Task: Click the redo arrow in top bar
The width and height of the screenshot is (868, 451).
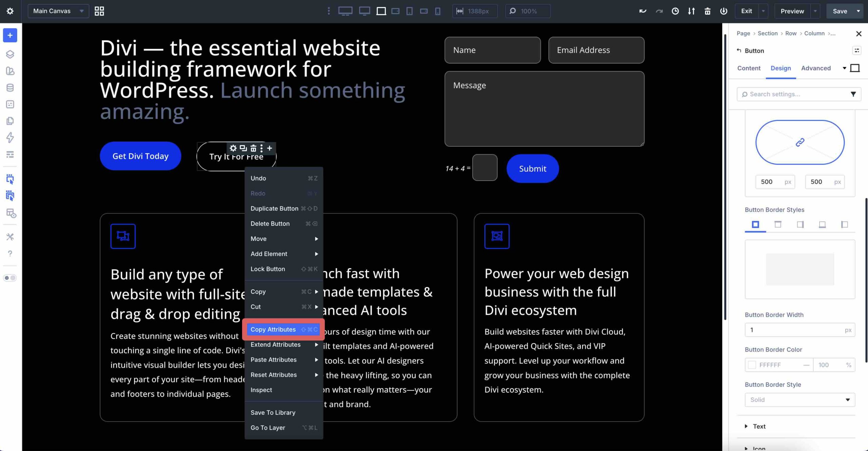Action: click(659, 11)
